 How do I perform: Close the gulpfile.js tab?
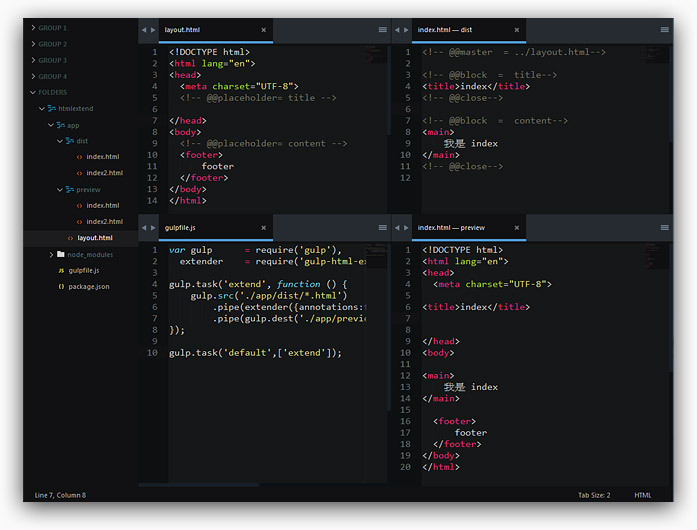tap(263, 227)
